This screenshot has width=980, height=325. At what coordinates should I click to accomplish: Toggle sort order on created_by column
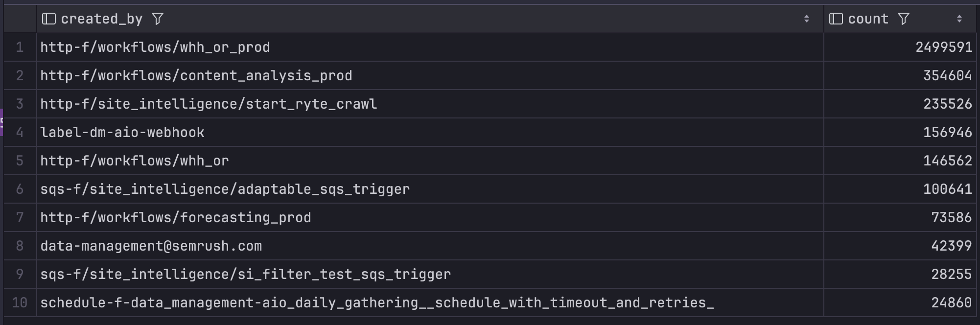pos(807,19)
